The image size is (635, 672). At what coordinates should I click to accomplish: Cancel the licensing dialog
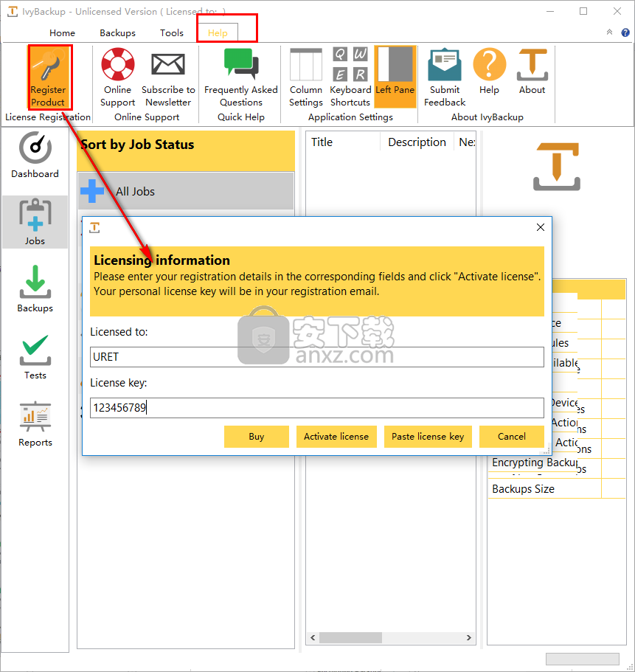pos(512,436)
